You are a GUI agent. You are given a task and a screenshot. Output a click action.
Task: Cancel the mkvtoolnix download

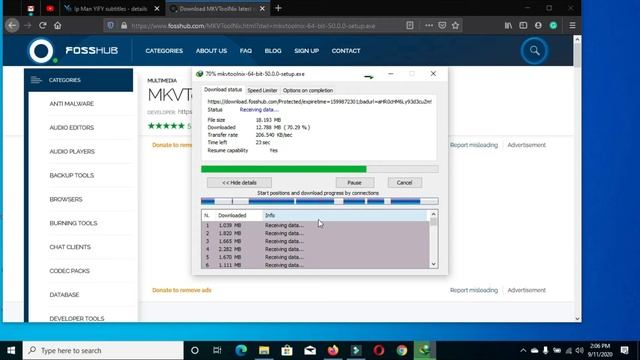click(404, 182)
